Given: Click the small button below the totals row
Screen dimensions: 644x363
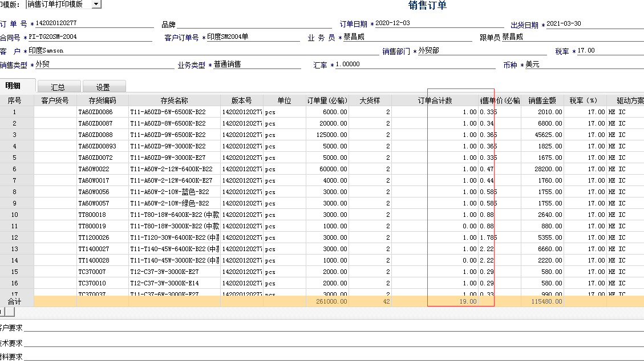Looking at the screenshot, I should pyautogui.click(x=9, y=312).
